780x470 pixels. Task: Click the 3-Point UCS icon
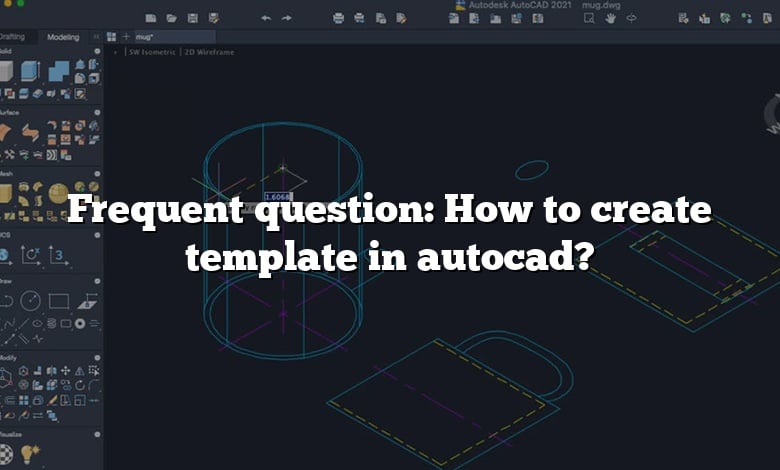pyautogui.click(x=59, y=255)
